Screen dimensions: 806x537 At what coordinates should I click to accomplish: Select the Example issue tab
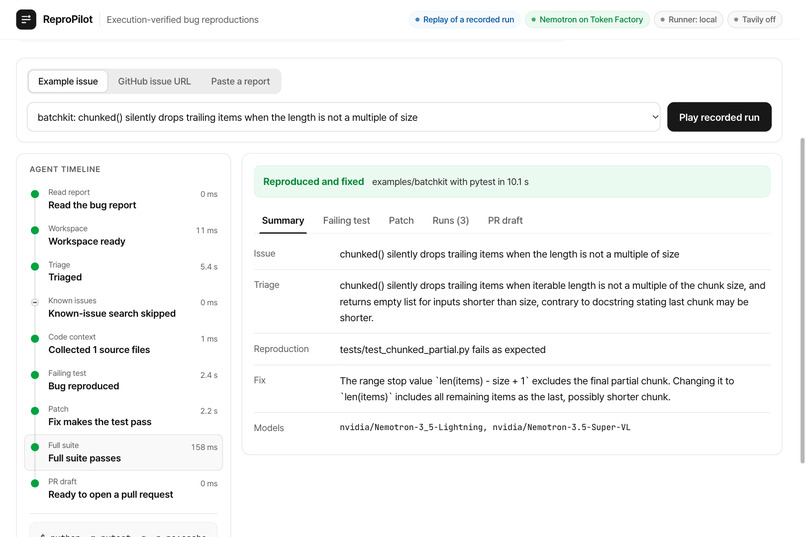[x=68, y=81]
